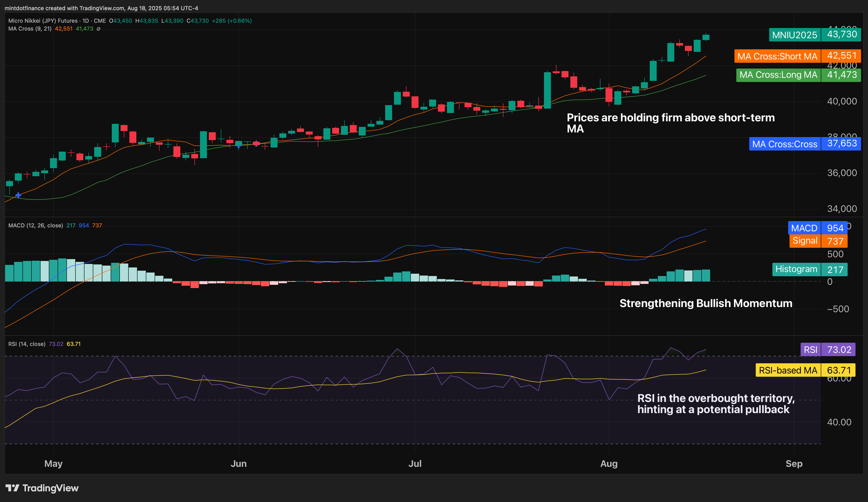Click the Sep label on the time axis
Viewport: 868px width, 502px height.
click(x=794, y=463)
